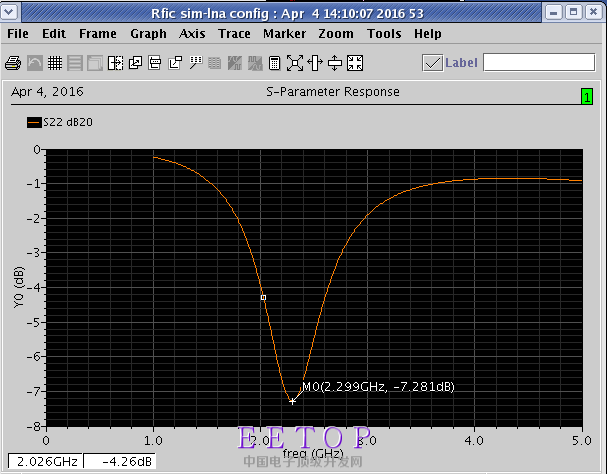This screenshot has height=474, width=607.
Task: Click the Apr 4, 2016 date text
Action: pos(47,92)
